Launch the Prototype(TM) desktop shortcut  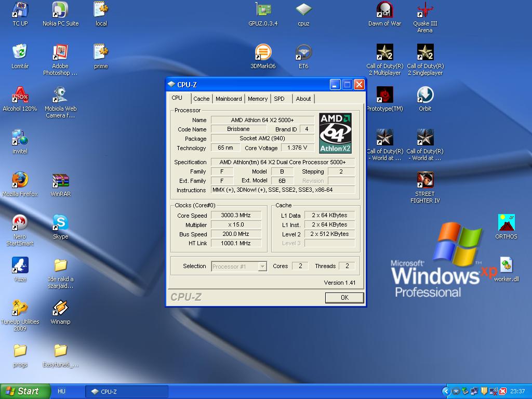click(385, 99)
